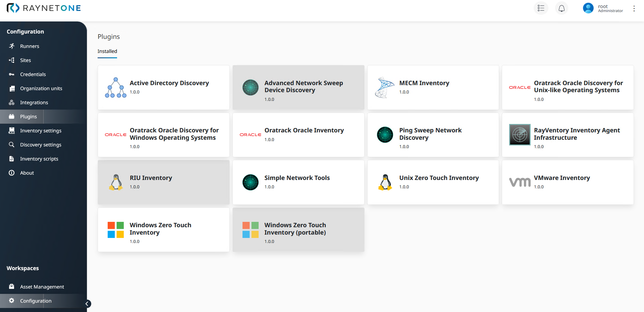The image size is (644, 312).
Task: Click the Advanced Network Sweep radar icon
Action: [251, 87]
